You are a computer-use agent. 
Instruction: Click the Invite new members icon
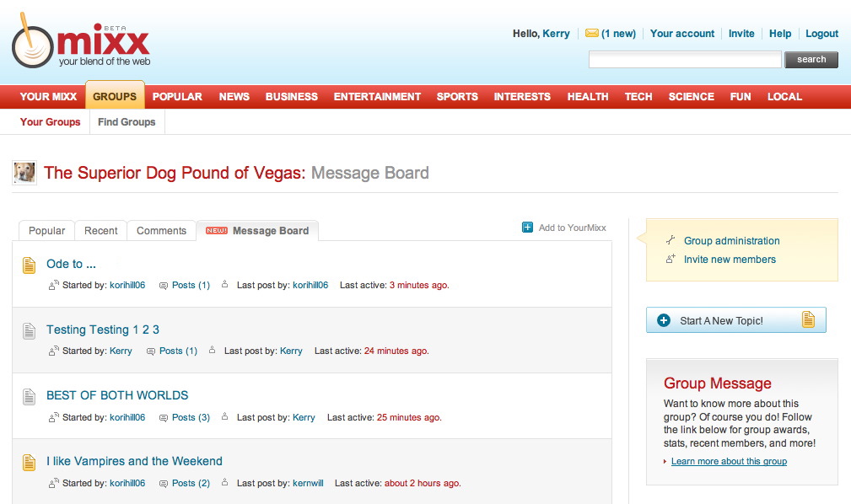tap(671, 260)
